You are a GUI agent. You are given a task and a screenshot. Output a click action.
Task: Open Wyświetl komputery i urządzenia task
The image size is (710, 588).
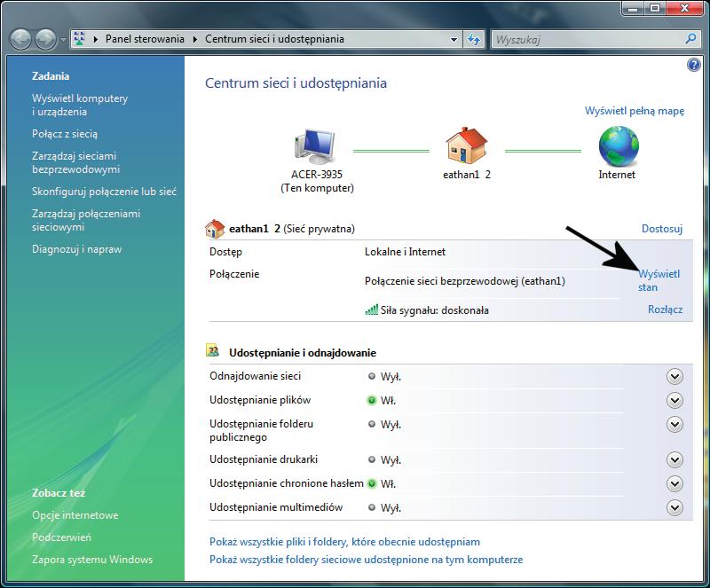click(80, 105)
